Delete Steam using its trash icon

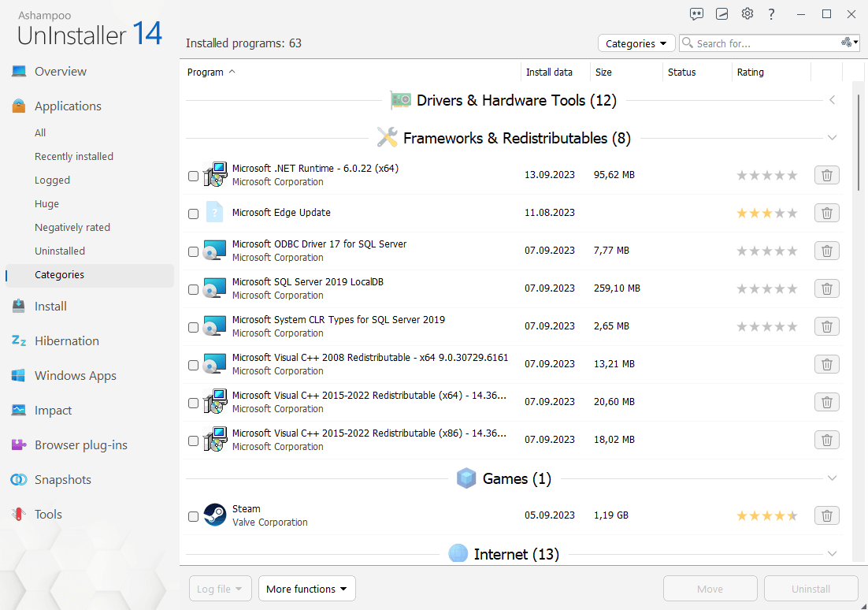tap(826, 515)
